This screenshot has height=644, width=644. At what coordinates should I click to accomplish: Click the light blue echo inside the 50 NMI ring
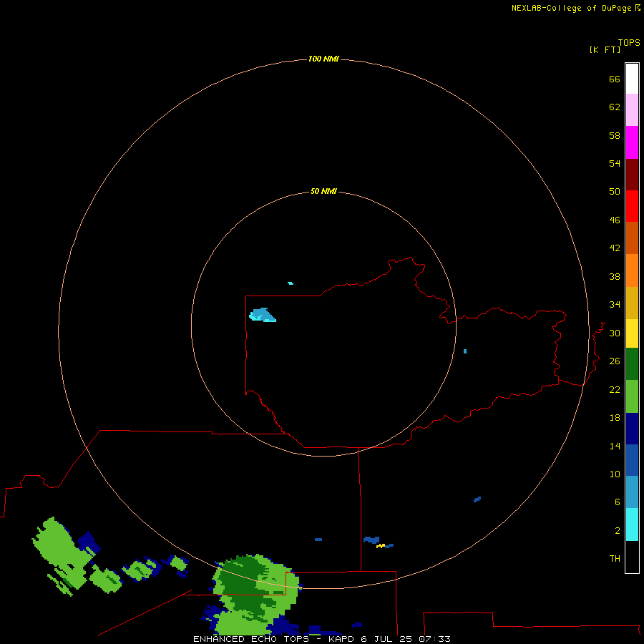click(x=263, y=315)
